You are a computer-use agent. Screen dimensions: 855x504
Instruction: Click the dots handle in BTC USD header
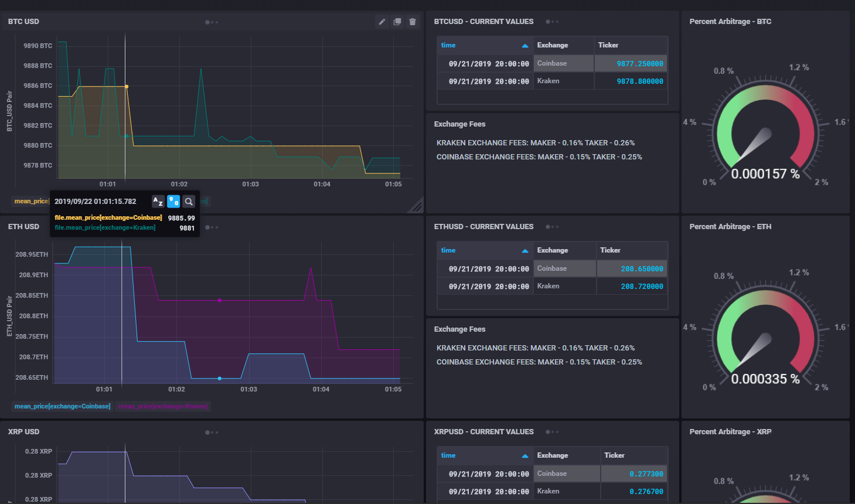point(212,22)
